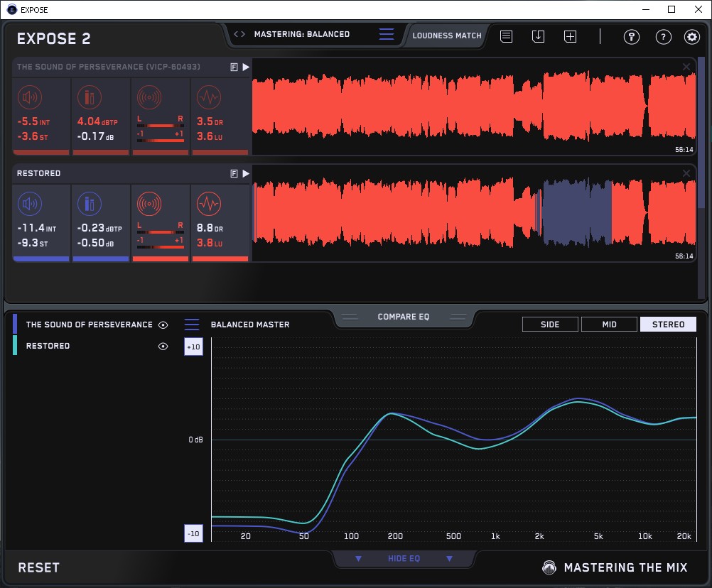Click the loudness icon for the Restored track
This screenshot has height=588, width=712.
click(29, 205)
